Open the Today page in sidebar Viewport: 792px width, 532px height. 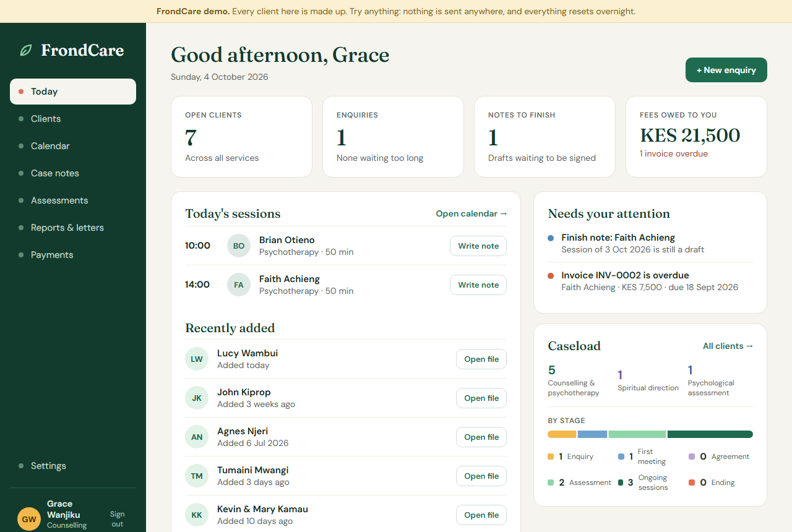73,92
